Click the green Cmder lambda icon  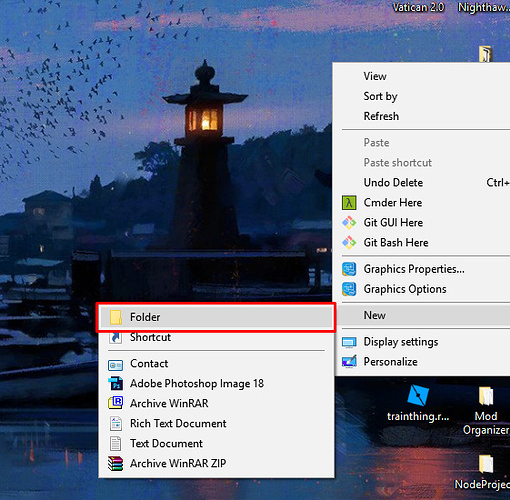point(349,203)
